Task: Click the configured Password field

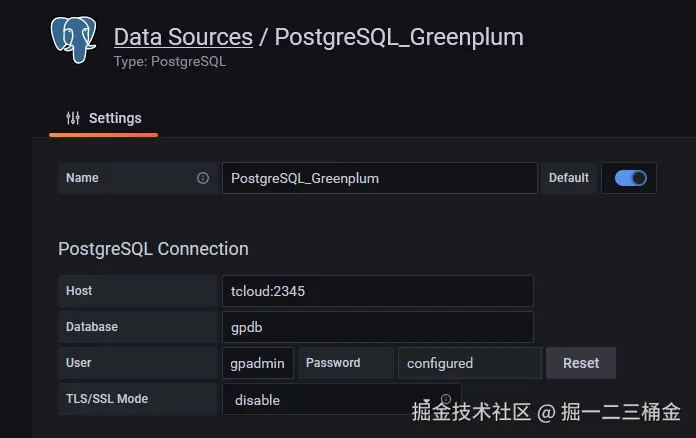Action: point(470,363)
